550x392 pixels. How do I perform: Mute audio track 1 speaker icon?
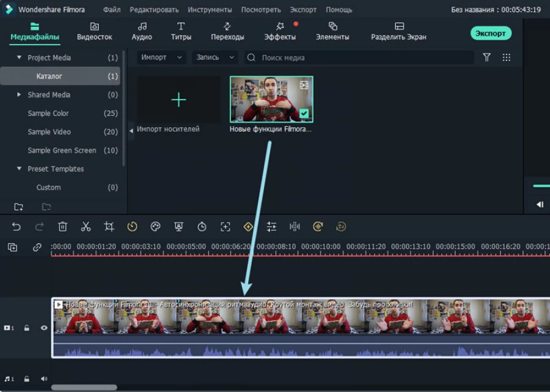click(44, 379)
